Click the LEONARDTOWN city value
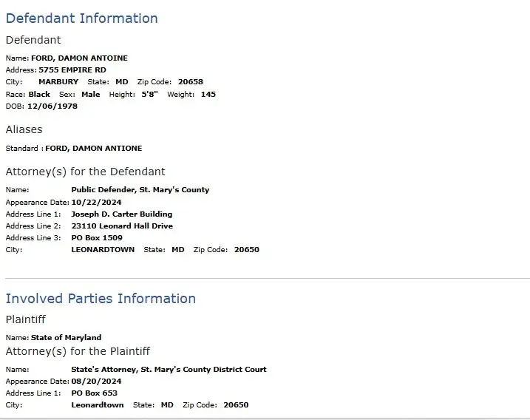The image size is (530, 420). click(103, 250)
